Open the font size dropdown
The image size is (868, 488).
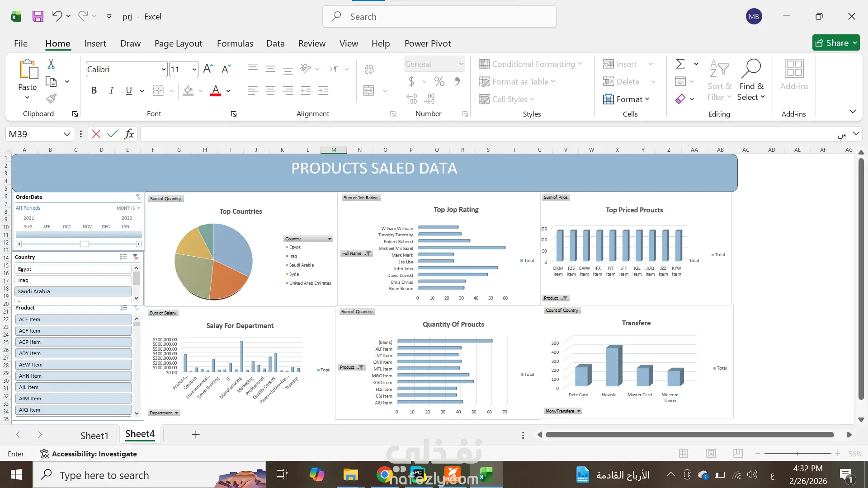194,69
